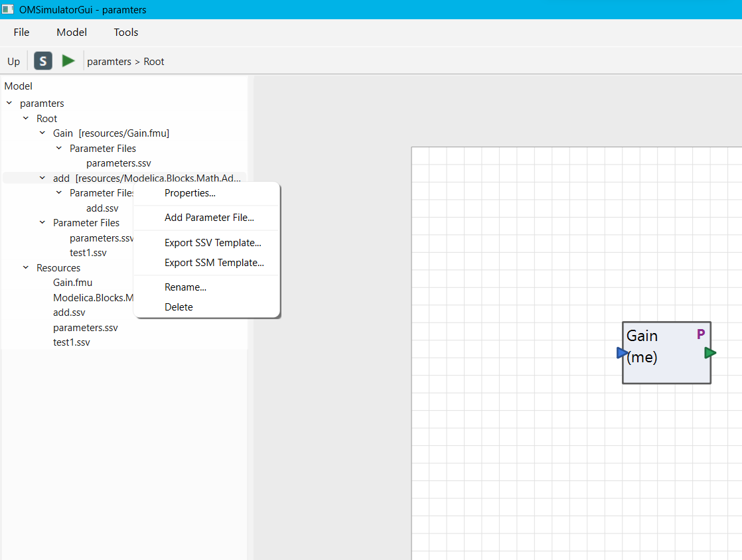Select the Root tree item label
Screen dimensions: 742x560
coord(47,118)
